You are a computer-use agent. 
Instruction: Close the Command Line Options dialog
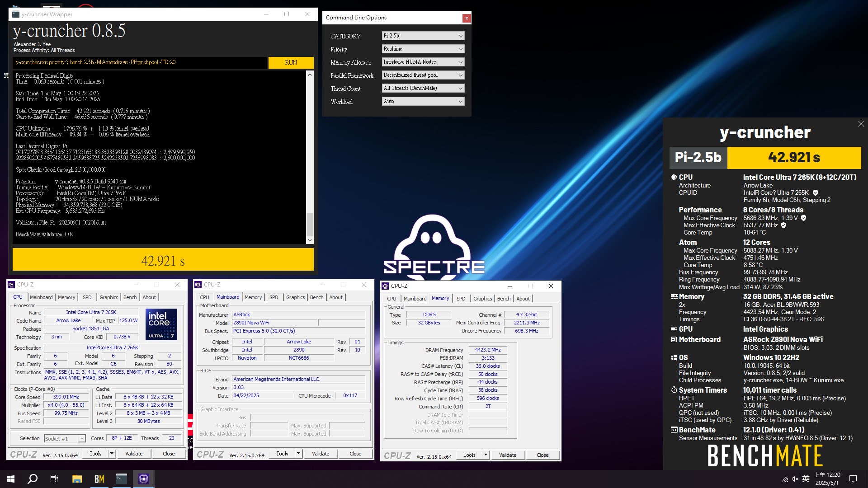click(x=467, y=18)
